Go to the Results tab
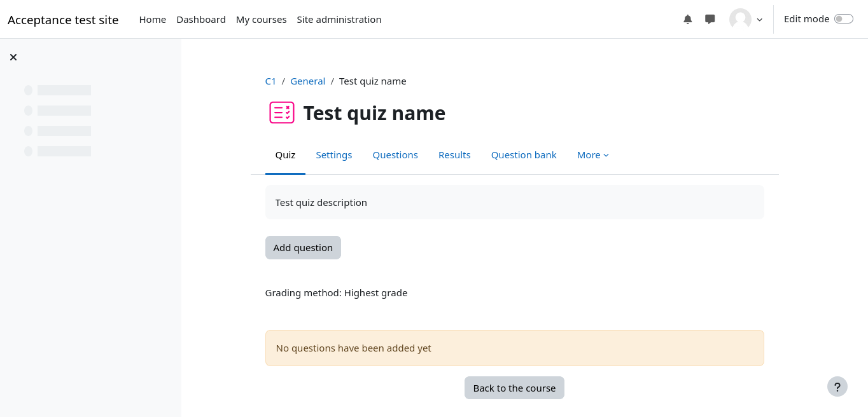The width and height of the screenshot is (868, 417). [x=454, y=155]
